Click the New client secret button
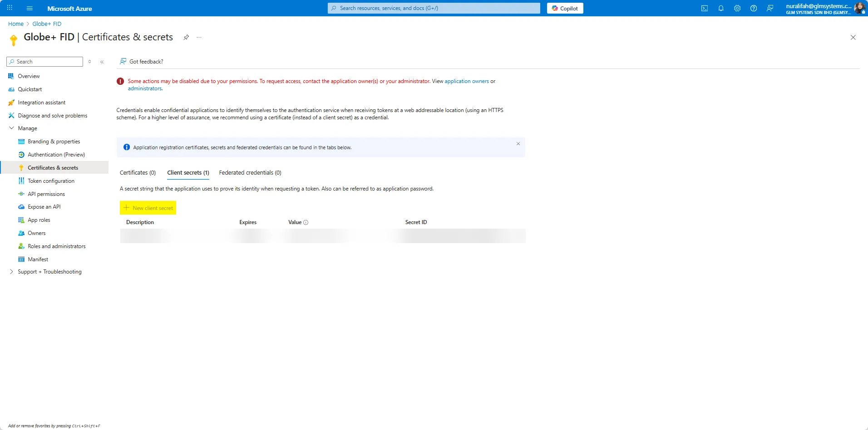This screenshot has height=430, width=868. tap(148, 208)
